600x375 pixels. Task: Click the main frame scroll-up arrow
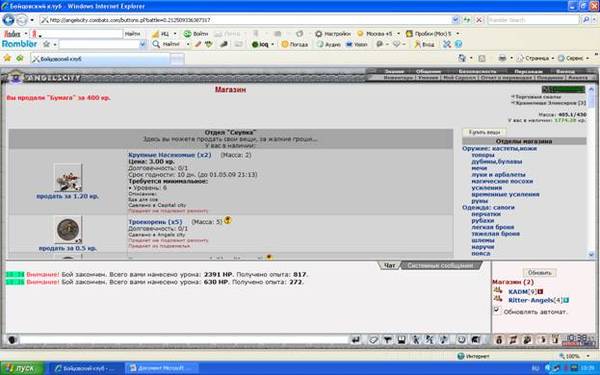(x=591, y=89)
